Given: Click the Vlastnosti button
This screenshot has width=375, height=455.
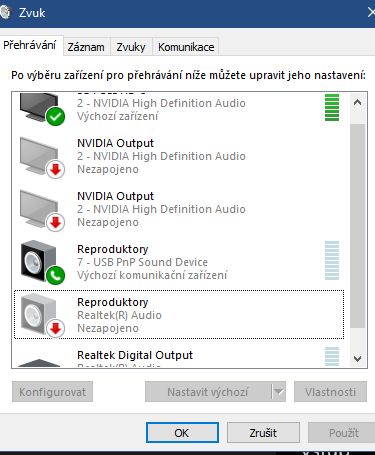Looking at the screenshot, I should pyautogui.click(x=330, y=392).
